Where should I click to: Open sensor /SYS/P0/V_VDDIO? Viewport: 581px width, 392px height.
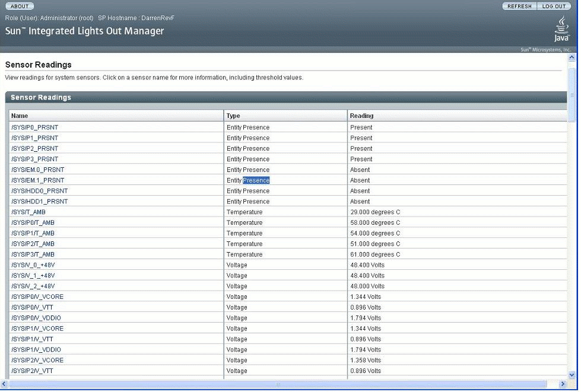tap(36, 318)
